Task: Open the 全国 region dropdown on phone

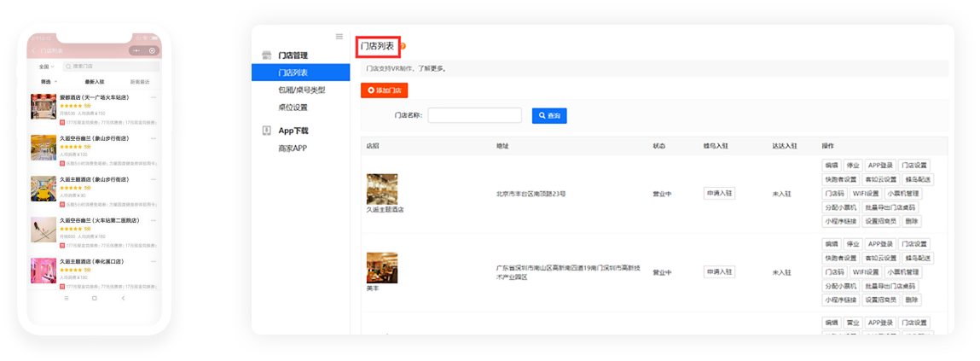Action: [44, 66]
